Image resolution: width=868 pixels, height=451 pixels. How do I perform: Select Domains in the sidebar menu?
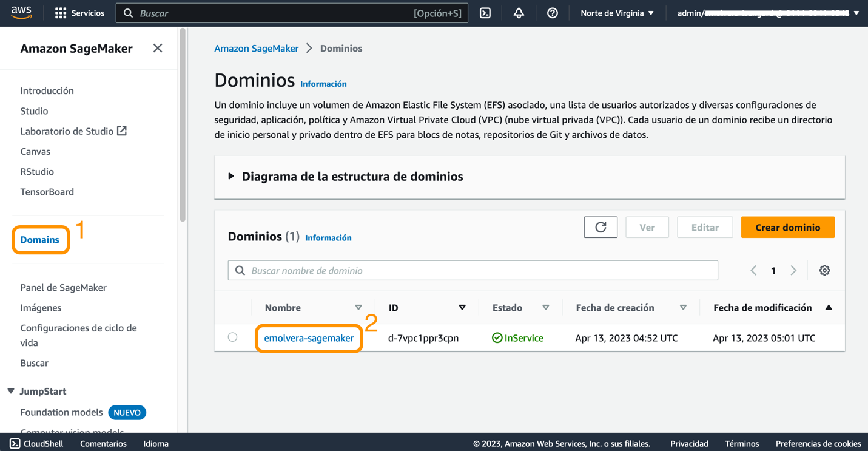pos(40,240)
